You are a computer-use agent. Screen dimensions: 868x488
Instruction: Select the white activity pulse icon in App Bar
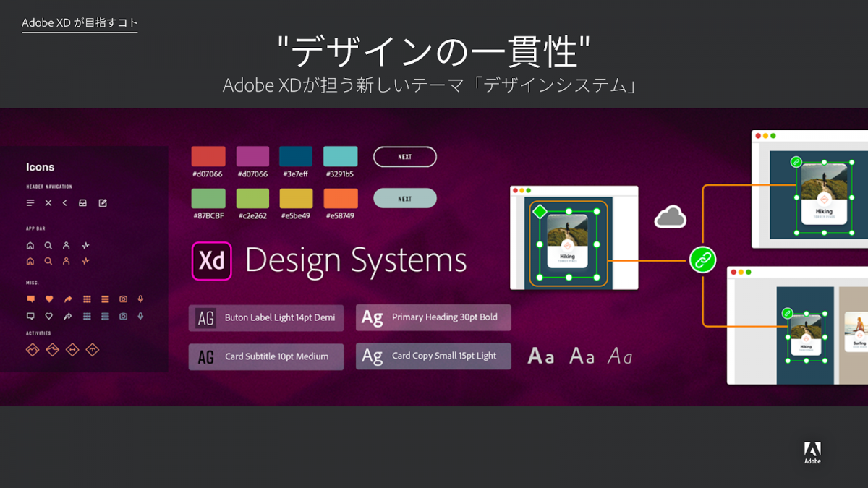click(85, 245)
